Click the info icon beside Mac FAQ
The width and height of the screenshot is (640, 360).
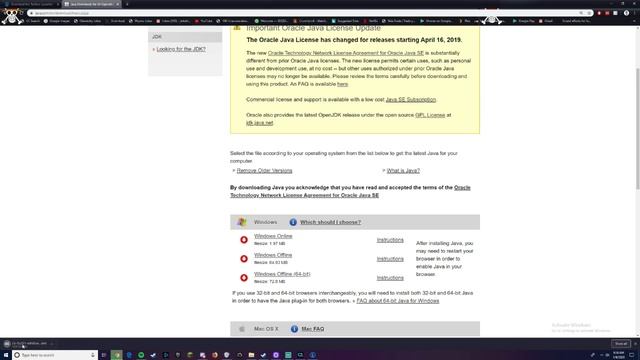point(294,329)
